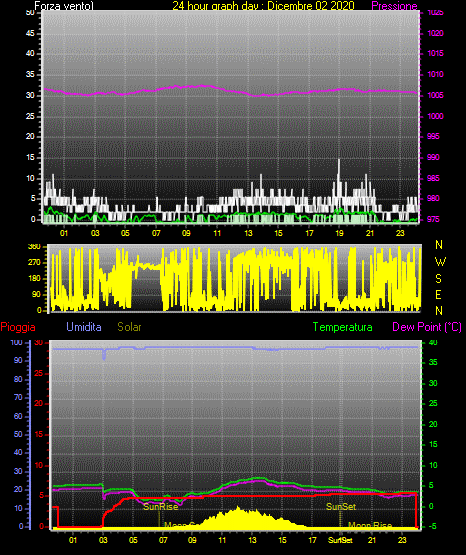This screenshot has width=466, height=555.
Task: Click the Forza vento axis title
Action: click(64, 6)
